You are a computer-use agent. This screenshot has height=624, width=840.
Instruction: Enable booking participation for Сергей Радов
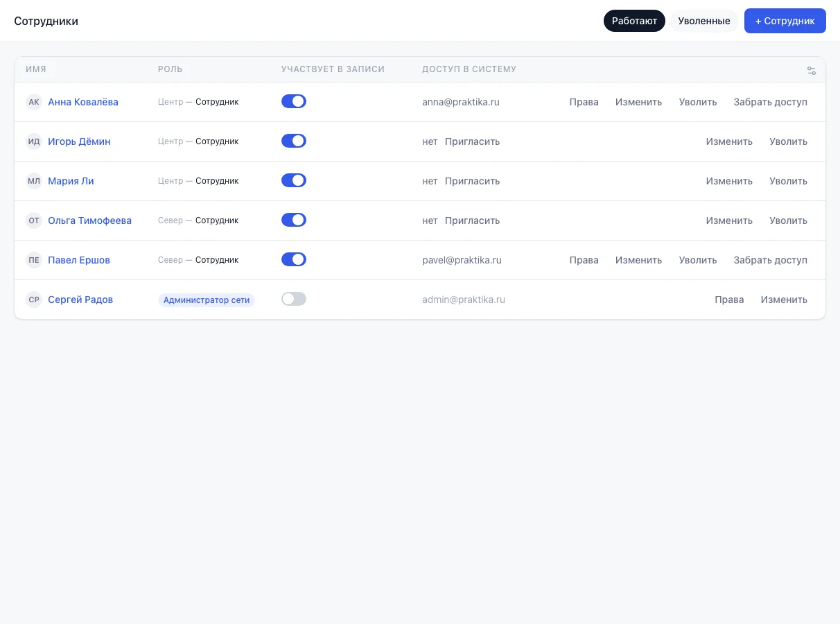click(294, 299)
